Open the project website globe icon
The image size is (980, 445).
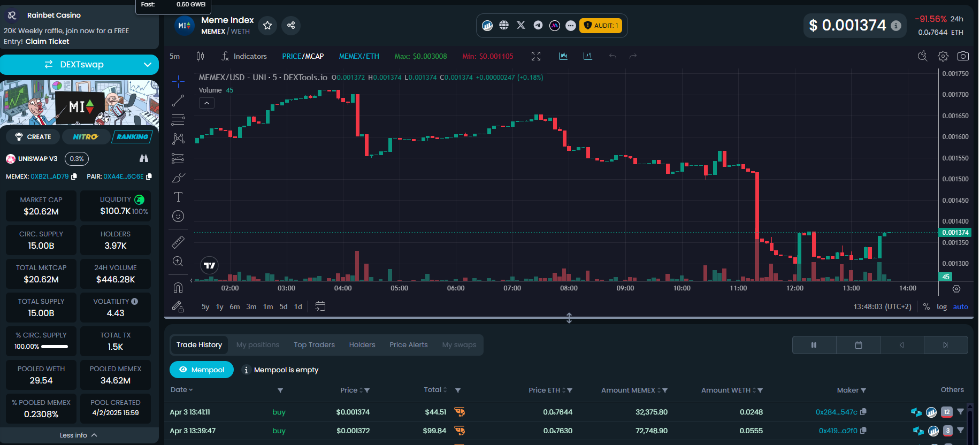tap(504, 25)
